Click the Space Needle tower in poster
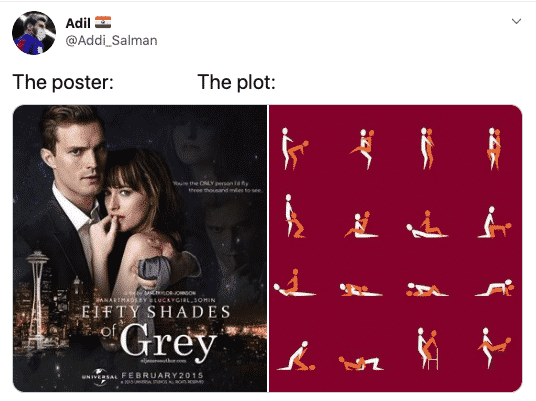 coord(37,299)
